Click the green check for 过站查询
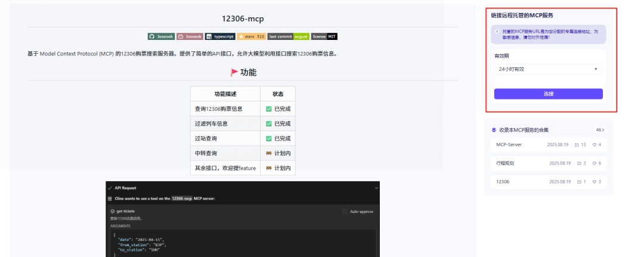The image size is (644, 257). pos(268,138)
